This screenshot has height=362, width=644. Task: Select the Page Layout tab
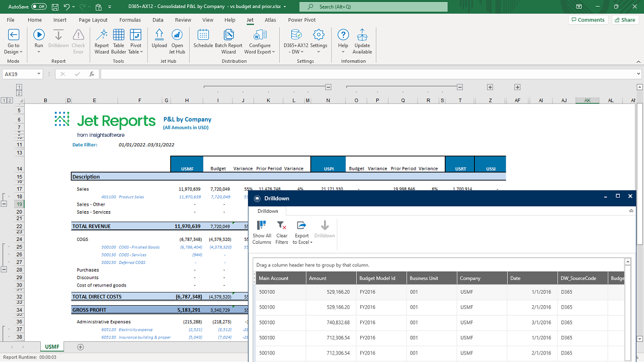[x=93, y=20]
